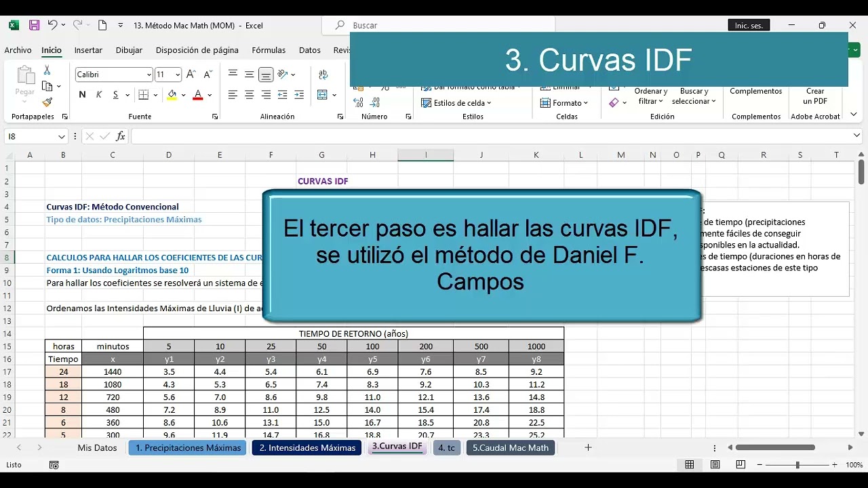Change text orientation with angled icon
The width and height of the screenshot is (868, 488).
coord(283,75)
